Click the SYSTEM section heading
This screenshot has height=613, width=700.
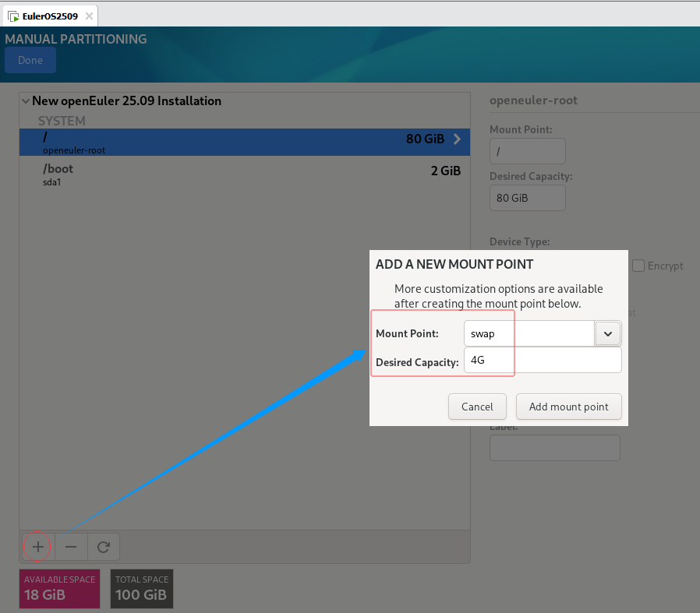pyautogui.click(x=62, y=121)
